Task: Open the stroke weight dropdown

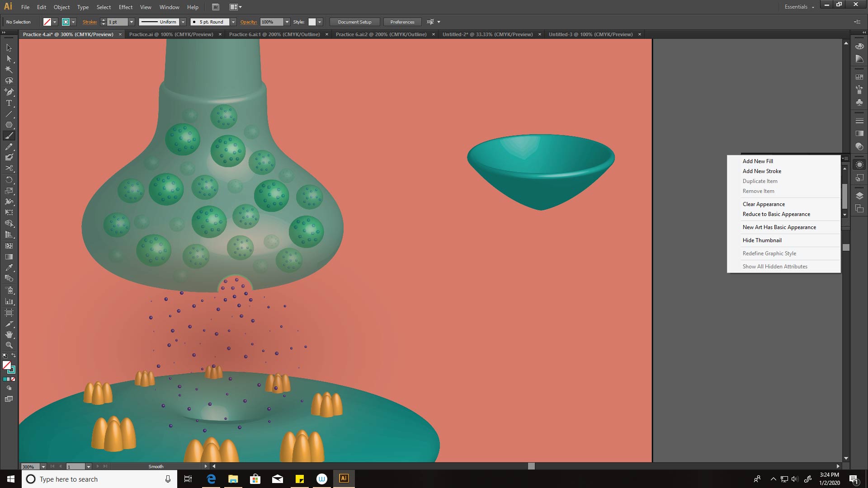Action: click(132, 22)
